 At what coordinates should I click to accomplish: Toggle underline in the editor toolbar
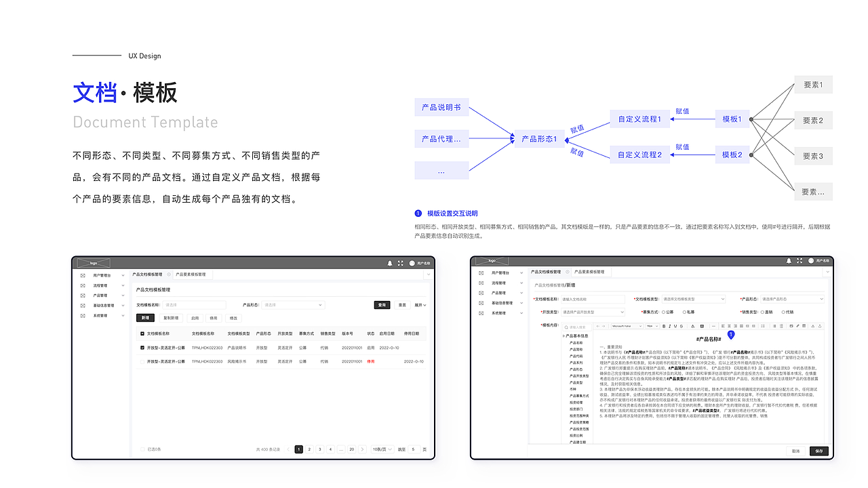(x=675, y=326)
